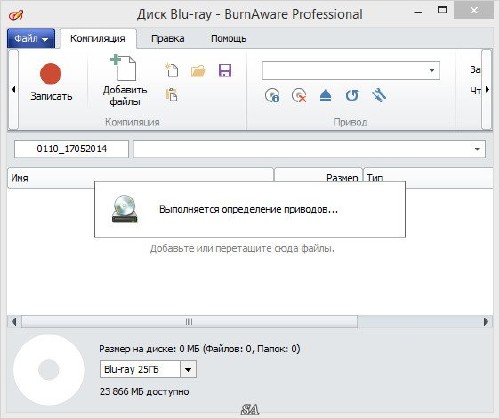Click the disc info icon
This screenshot has height=419, width=500.
point(272,96)
